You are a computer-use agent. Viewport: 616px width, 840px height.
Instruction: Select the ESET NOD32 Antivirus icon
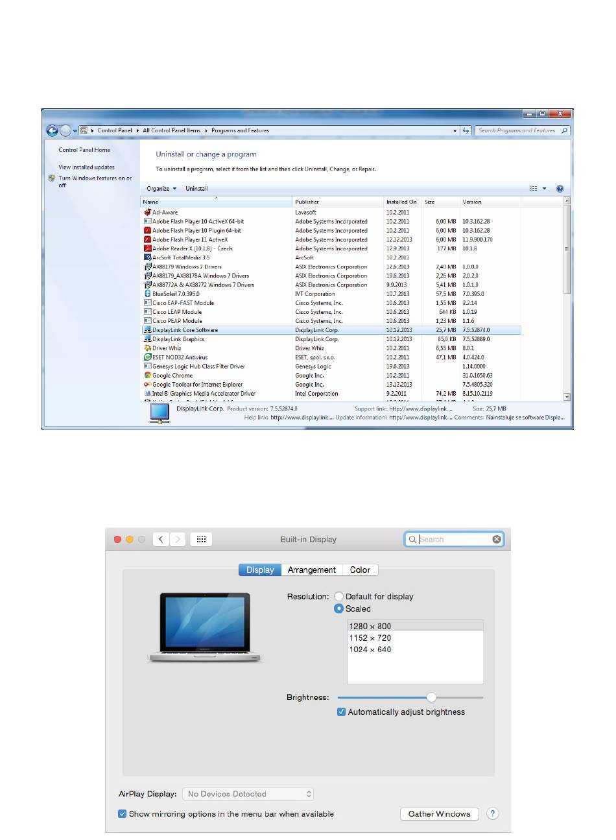tap(147, 357)
